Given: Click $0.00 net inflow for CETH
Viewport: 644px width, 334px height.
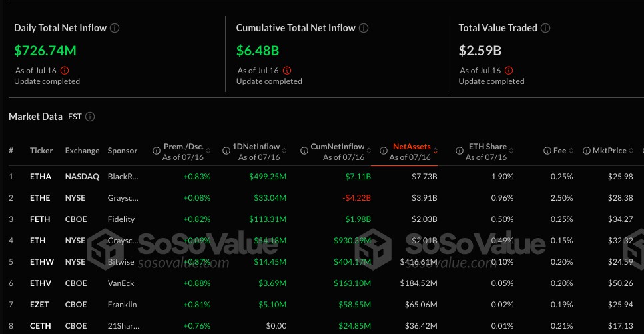Looking at the screenshot, I should click(x=276, y=326).
